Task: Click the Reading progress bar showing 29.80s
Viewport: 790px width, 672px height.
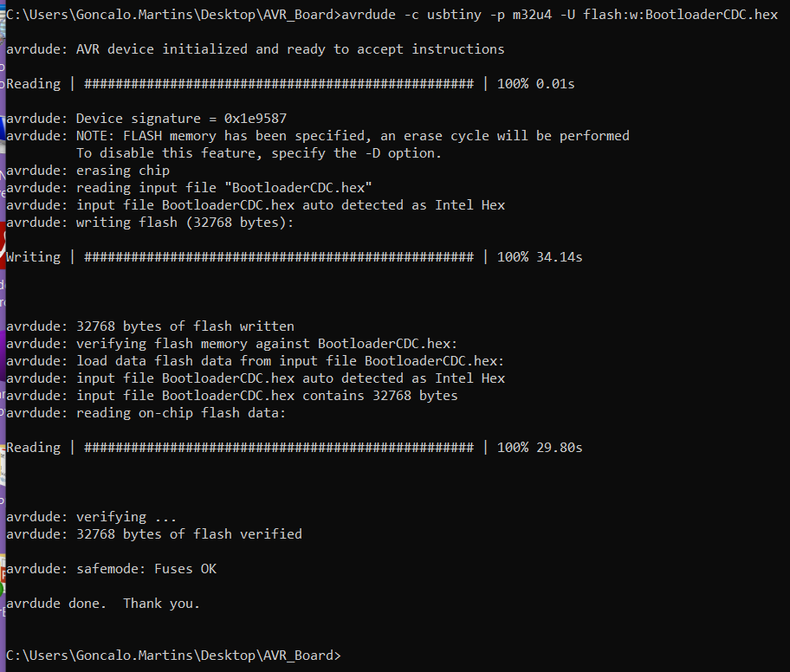Action: coord(279,448)
